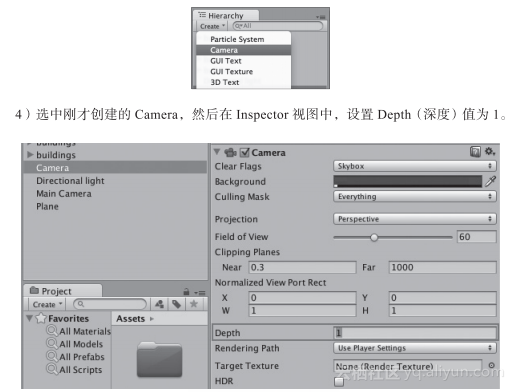Viewport: 515px width, 392px height.
Task: Open the Project panel options menu icon
Action: pyautogui.click(x=200, y=293)
